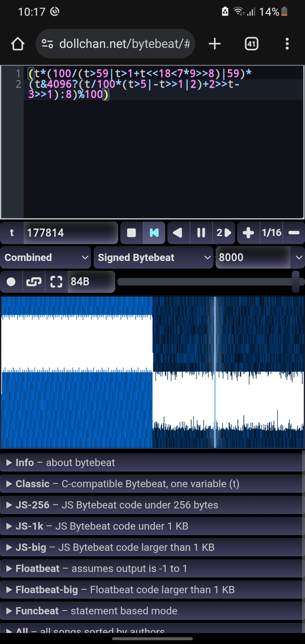Expand the JS-1k library section
This screenshot has width=305, height=644.
point(152,526)
